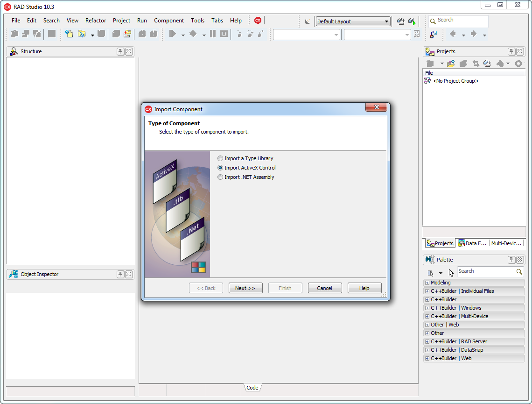This screenshot has height=404, width=532.
Task: Click Help in Import Component dialog
Action: tap(364, 288)
